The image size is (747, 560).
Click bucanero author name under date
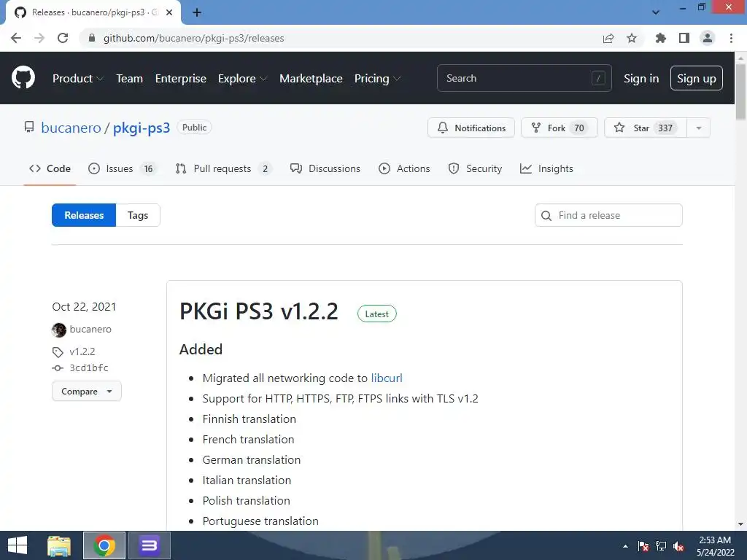[x=90, y=329]
